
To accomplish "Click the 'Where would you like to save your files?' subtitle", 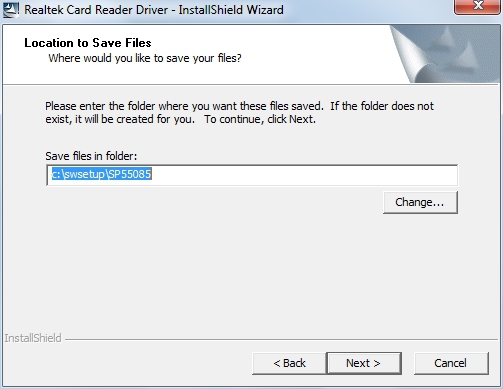I will tap(145, 58).
